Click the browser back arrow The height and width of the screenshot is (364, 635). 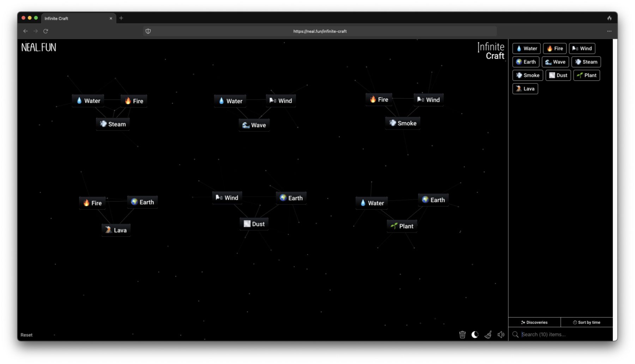point(25,31)
